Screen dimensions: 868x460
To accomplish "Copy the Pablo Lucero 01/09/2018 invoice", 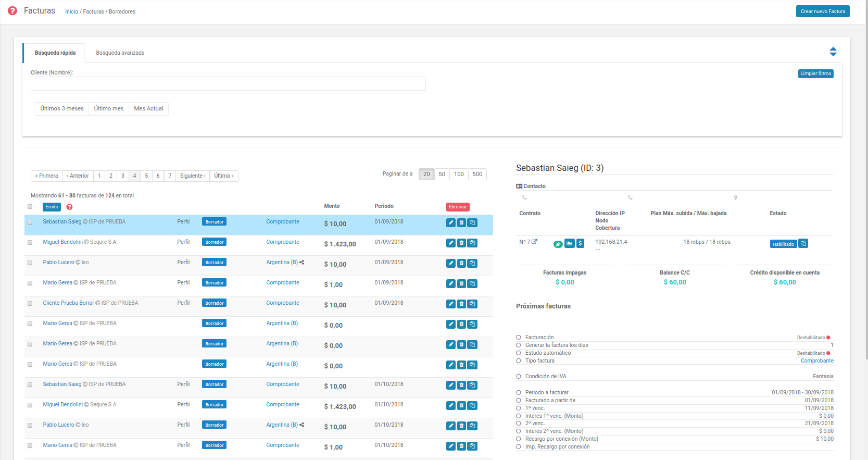I will pyautogui.click(x=472, y=263).
